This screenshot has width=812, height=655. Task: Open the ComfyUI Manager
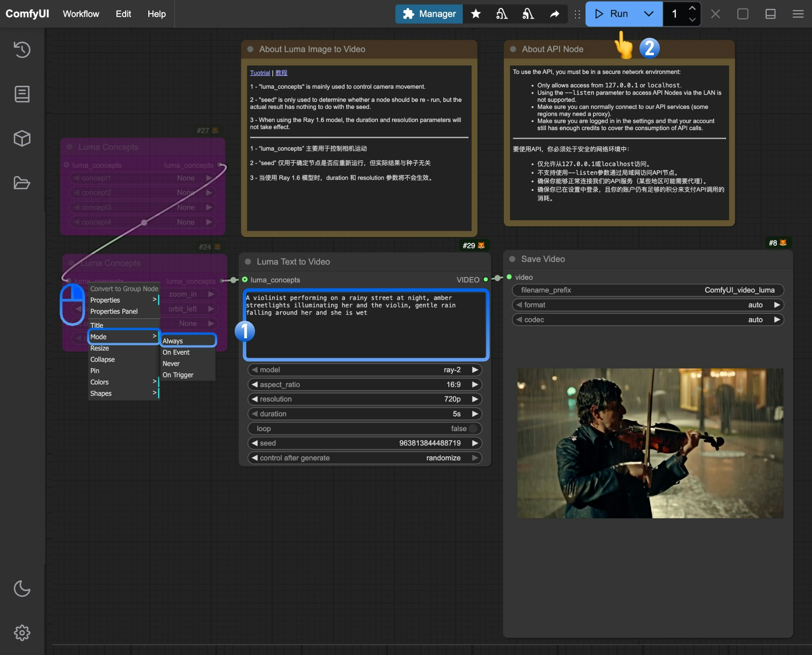(429, 14)
